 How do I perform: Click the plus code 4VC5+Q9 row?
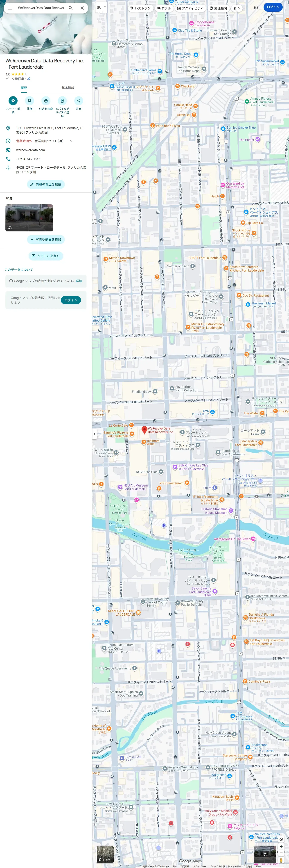[x=46, y=169]
